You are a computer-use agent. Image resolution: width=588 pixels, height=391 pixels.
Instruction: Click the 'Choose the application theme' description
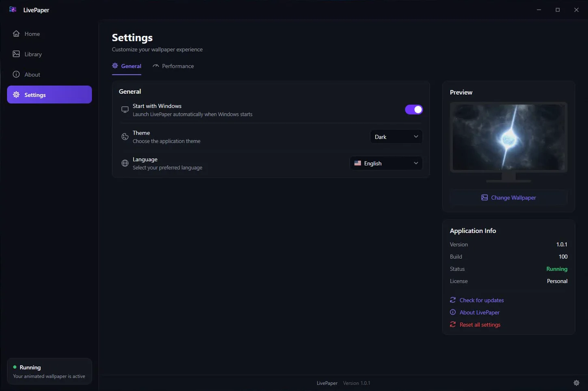[166, 141]
